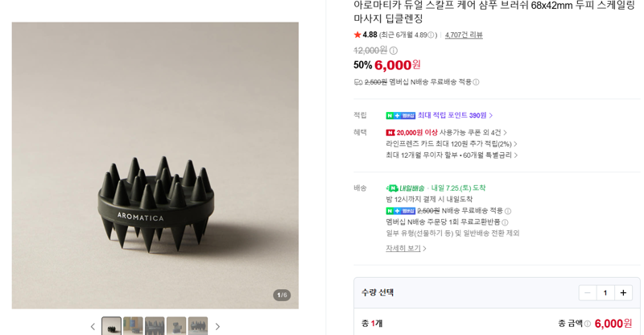644x335 pixels.
Task: Select the second product thumbnail image
Action: click(x=133, y=325)
